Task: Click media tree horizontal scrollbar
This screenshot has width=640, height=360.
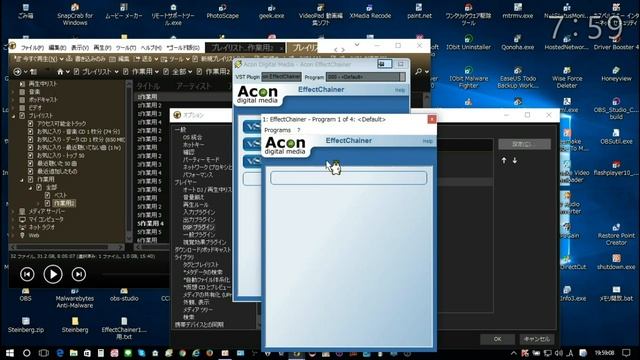Action: coord(67,247)
